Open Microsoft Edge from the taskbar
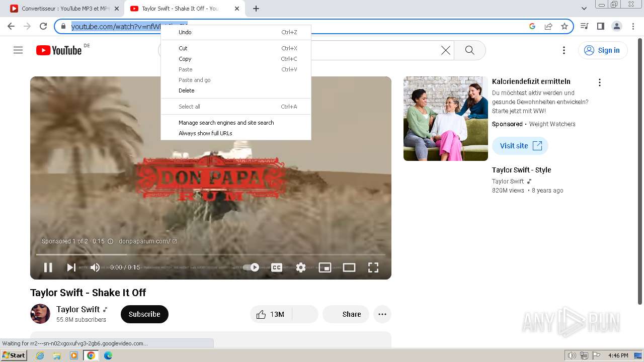Image resolution: width=644 pixels, height=362 pixels. coord(108,355)
